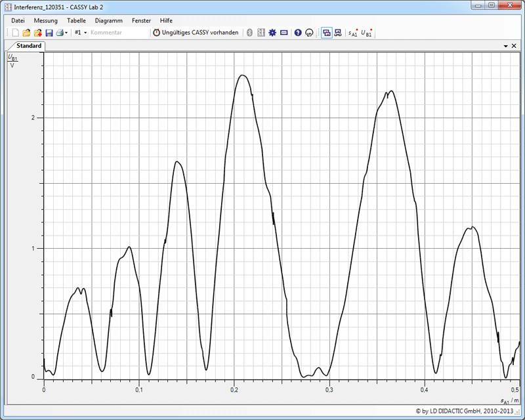Toggle the highlighted window layout button
Viewport: 525px width, 420px height.
[326, 32]
